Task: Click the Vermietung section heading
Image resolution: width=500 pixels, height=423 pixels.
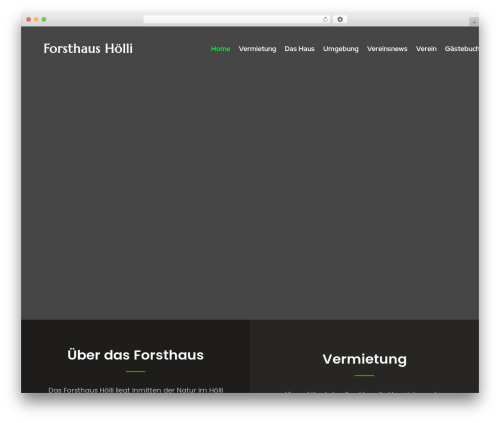Action: click(364, 359)
